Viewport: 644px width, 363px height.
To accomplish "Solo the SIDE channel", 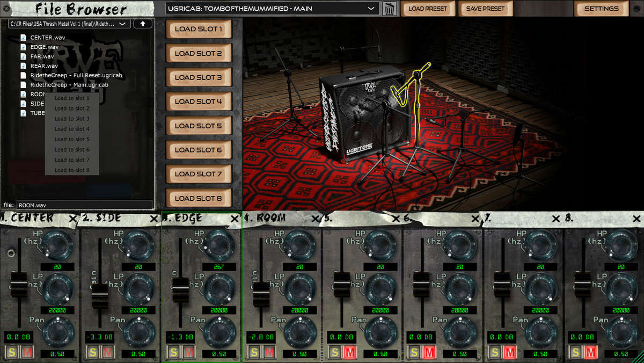I will [x=92, y=352].
